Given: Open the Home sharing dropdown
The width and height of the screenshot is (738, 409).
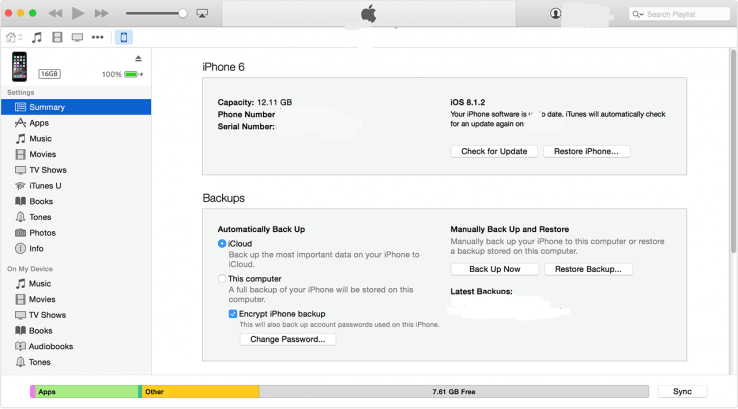Looking at the screenshot, I should click(x=14, y=37).
